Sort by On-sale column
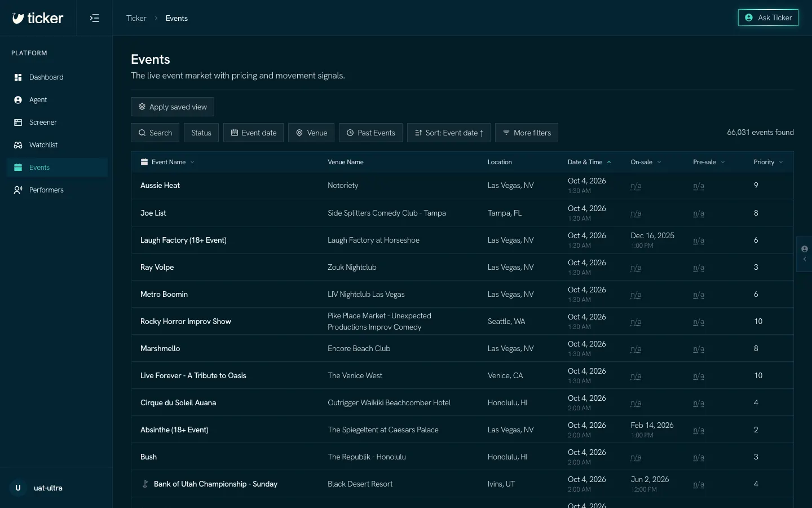The width and height of the screenshot is (812, 508). coord(646,162)
